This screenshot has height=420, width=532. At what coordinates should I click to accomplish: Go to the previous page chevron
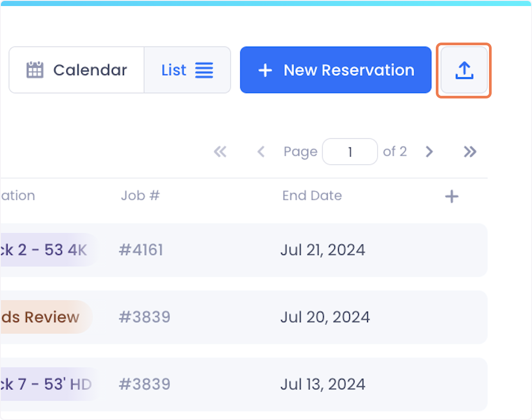point(261,152)
